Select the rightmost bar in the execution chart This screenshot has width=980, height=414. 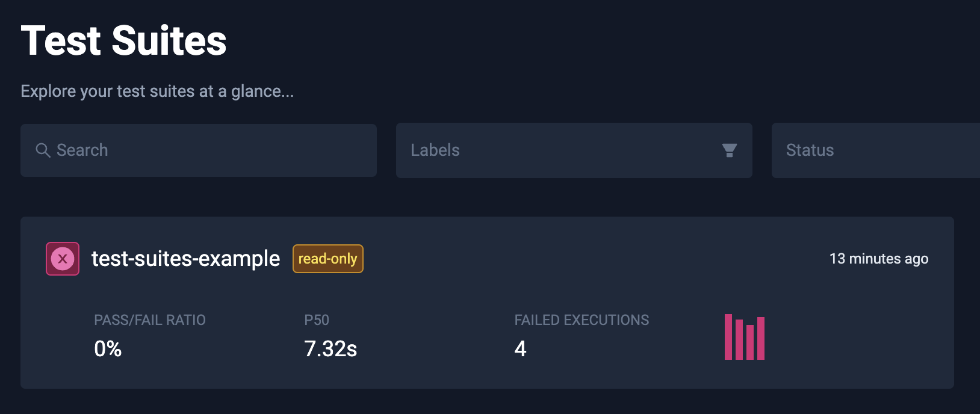coord(761,339)
